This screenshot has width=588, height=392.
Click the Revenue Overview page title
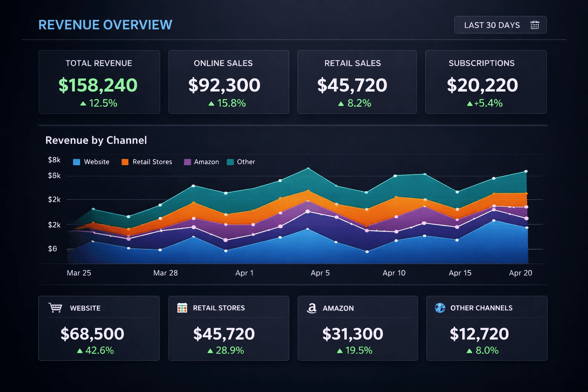(105, 25)
